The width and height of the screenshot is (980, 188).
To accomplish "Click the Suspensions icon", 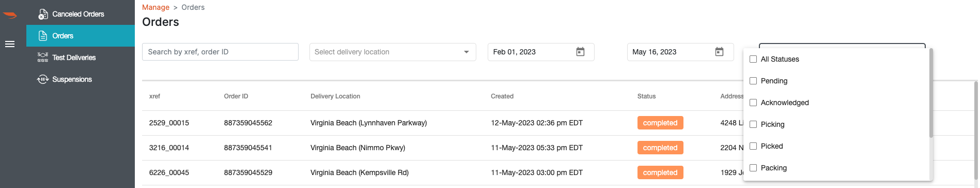I will pyautogui.click(x=43, y=79).
